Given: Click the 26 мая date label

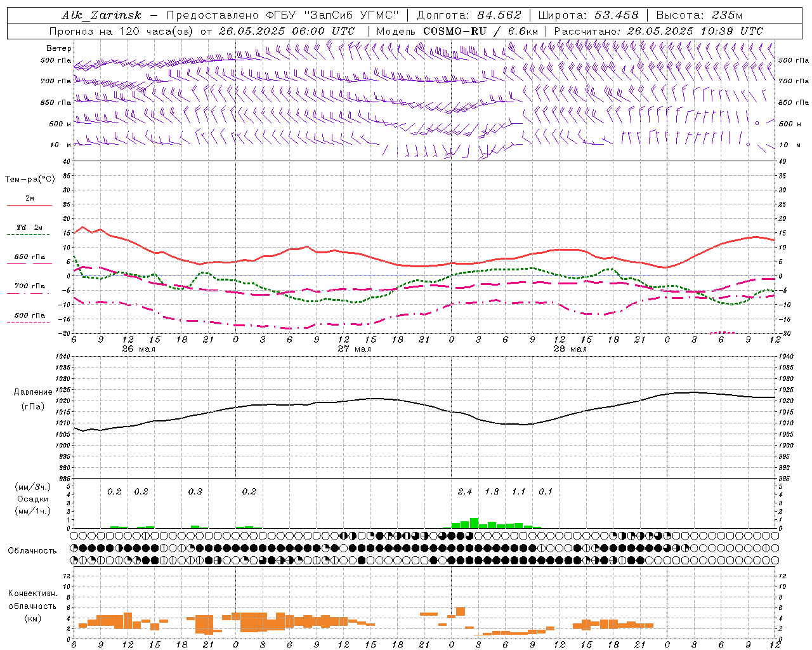Looking at the screenshot, I should point(138,349).
